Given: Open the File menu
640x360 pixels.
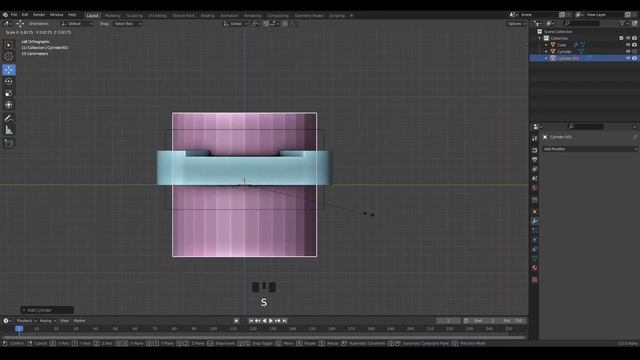Looking at the screenshot, I should [x=14, y=15].
